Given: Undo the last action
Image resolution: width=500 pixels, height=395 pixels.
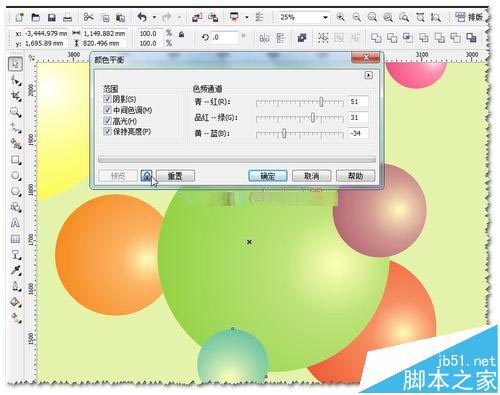Looking at the screenshot, I should [x=142, y=17].
